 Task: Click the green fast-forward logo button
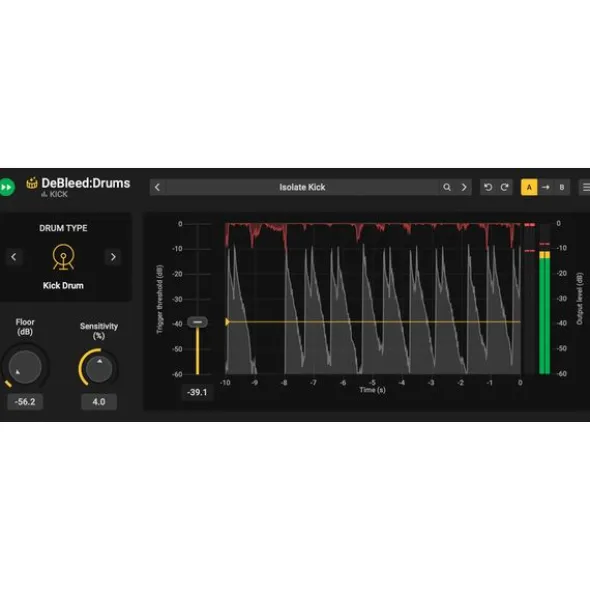click(6, 187)
